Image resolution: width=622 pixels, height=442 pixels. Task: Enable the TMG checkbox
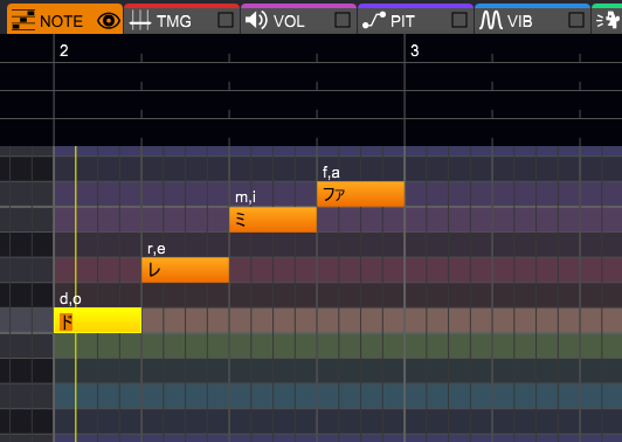click(225, 20)
